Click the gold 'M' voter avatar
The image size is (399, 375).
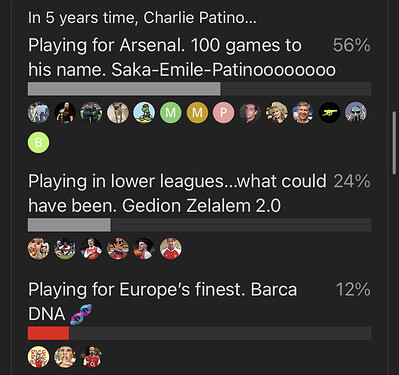pyautogui.click(x=197, y=113)
